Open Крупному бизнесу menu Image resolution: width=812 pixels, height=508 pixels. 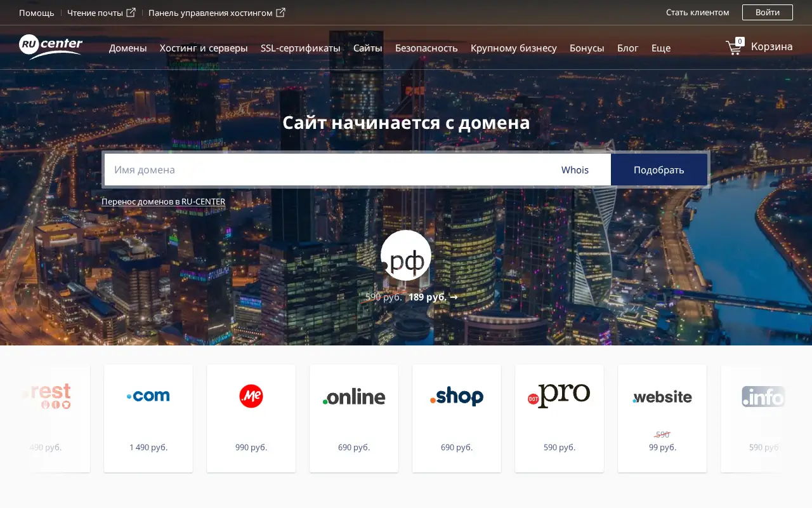pos(514,48)
